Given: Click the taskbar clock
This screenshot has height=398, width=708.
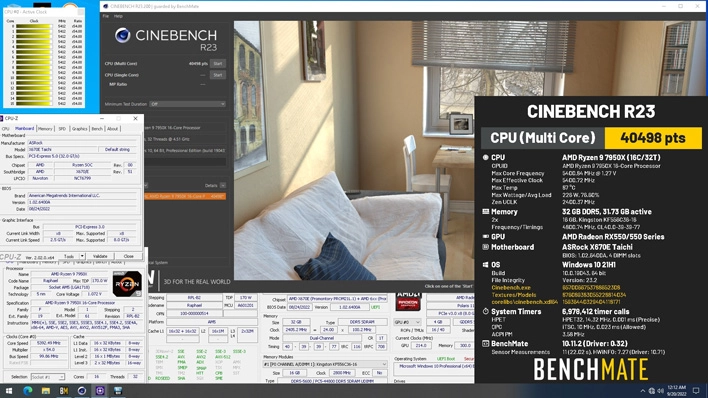Looking at the screenshot, I should [676, 391].
